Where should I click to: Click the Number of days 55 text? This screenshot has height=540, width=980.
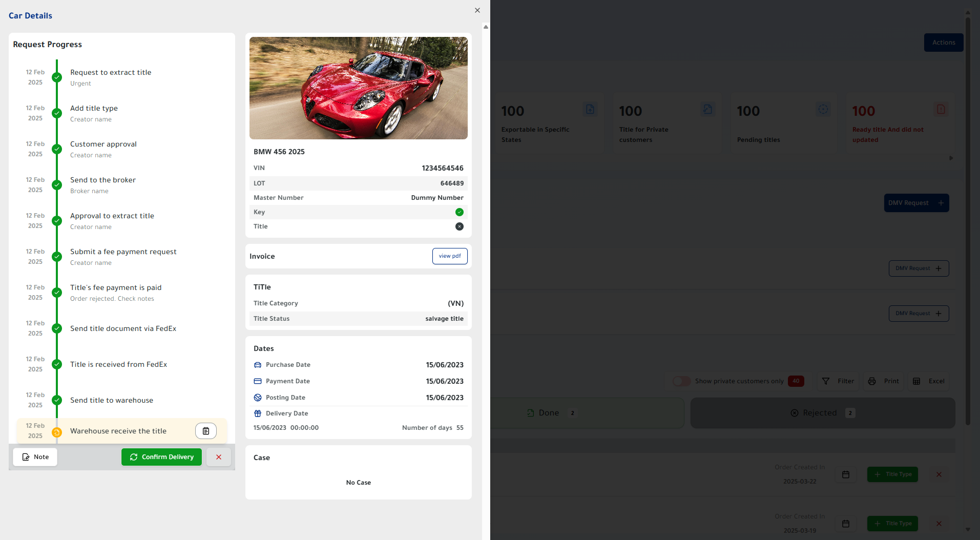[433, 428]
